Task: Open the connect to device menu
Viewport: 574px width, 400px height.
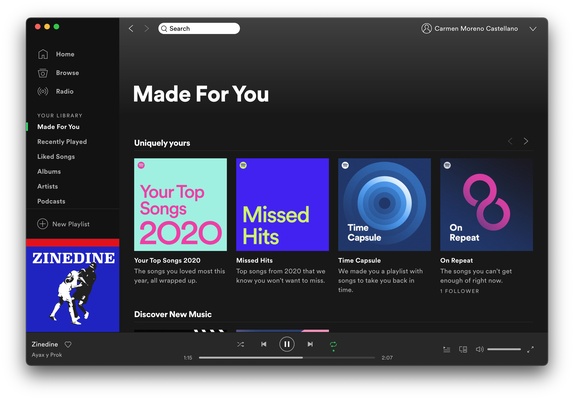Action: coord(463,349)
